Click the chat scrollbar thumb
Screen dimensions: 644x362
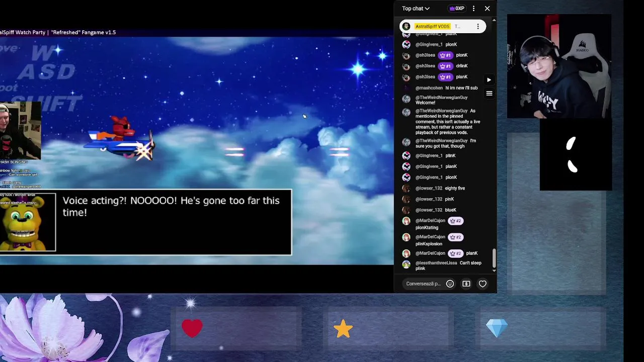pyautogui.click(x=494, y=258)
